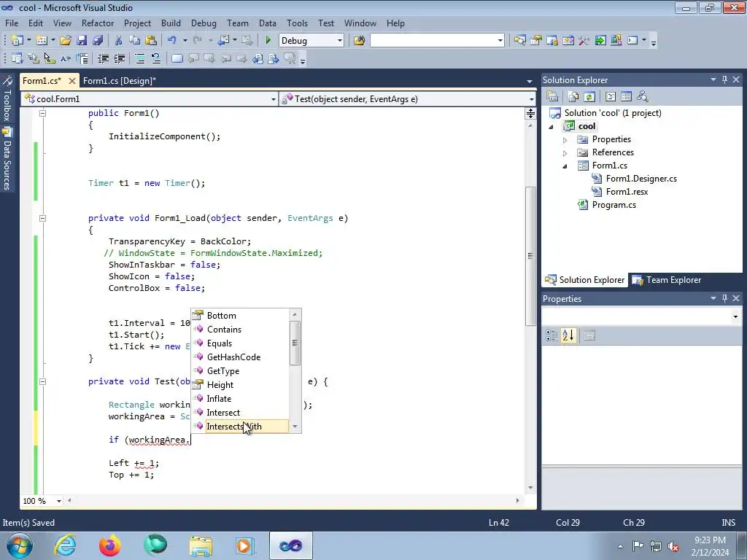Open the Refactor menu
The image size is (747, 560).
tap(98, 23)
